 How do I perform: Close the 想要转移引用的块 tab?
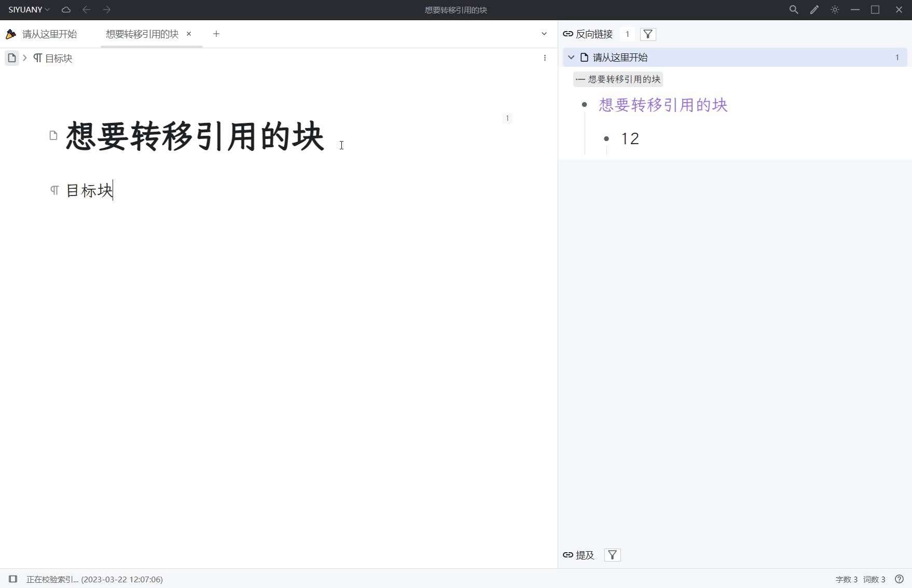click(x=189, y=34)
